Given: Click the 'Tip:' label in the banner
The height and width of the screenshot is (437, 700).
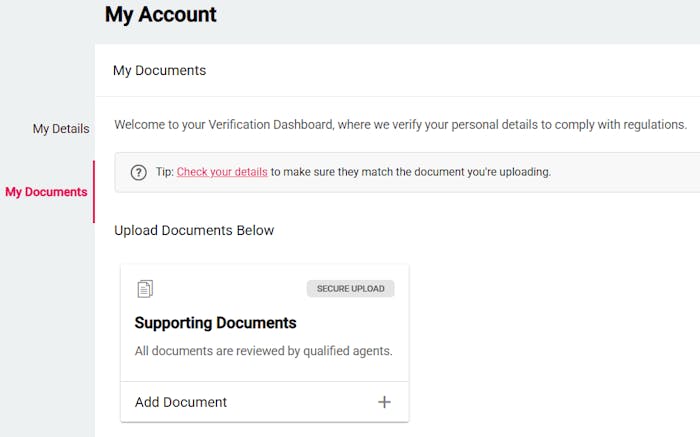Looking at the screenshot, I should (165, 172).
